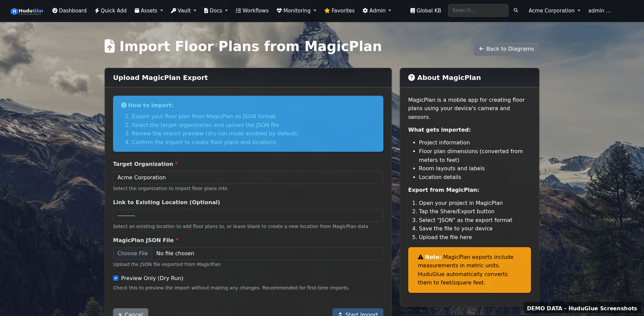Select the Quick Add lightning icon

pos(96,10)
